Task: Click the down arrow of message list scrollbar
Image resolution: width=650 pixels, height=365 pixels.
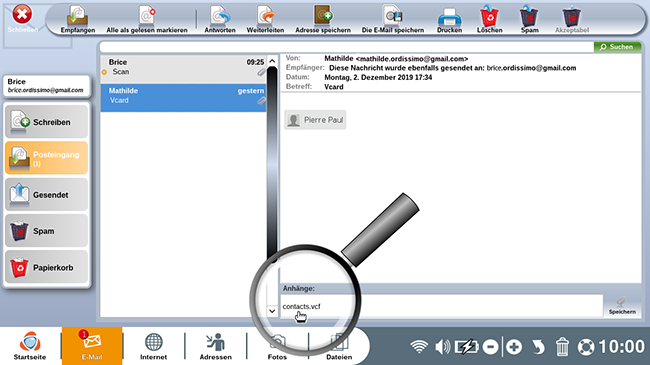Action: pyautogui.click(x=272, y=311)
